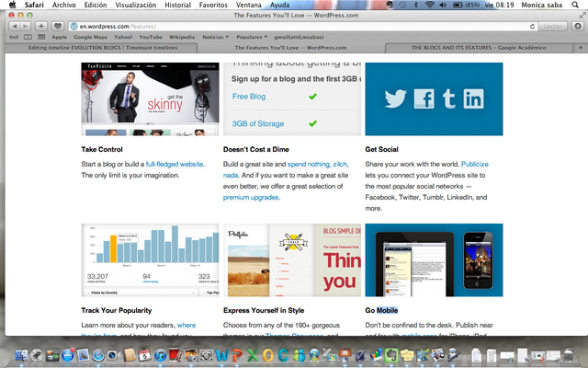This screenshot has height=368, width=588.
Task: Click the Lector reader button
Action: pos(553,27)
